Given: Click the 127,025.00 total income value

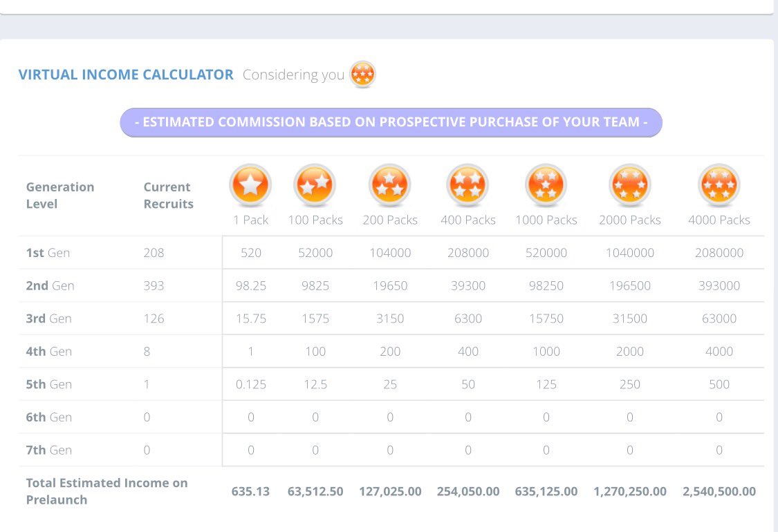Looking at the screenshot, I should pyautogui.click(x=390, y=491).
